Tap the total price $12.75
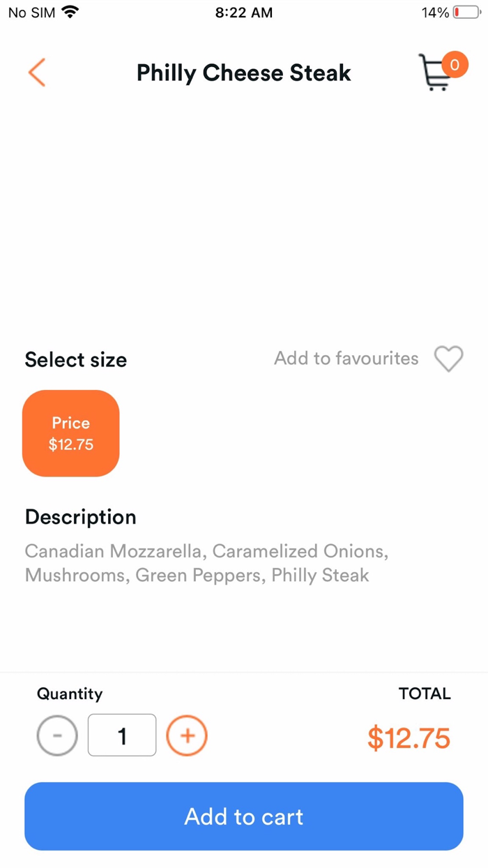Screen dimensions: 488x868 (409, 738)
